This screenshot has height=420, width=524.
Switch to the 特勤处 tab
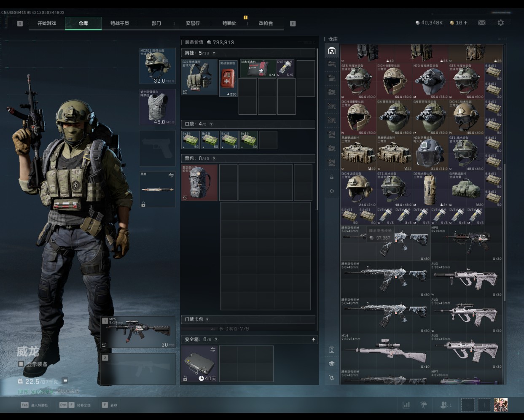pyautogui.click(x=229, y=23)
